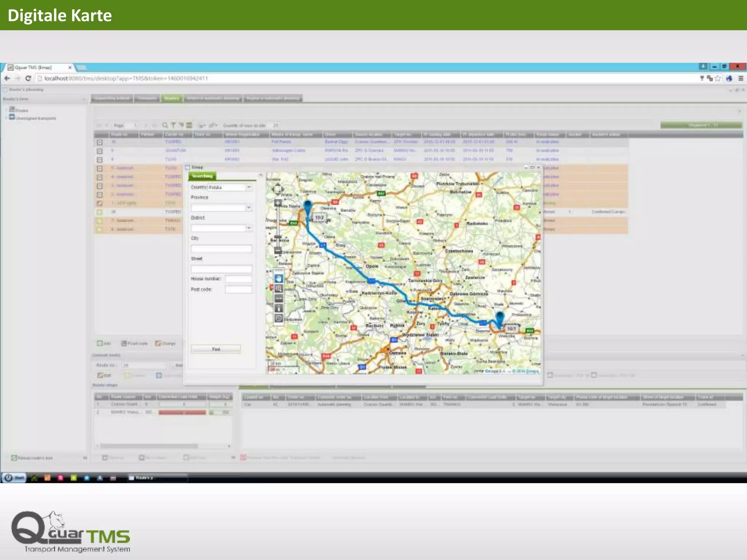Toggle the checkbox on first route row
This screenshot has width=747, height=560.
[x=100, y=142]
